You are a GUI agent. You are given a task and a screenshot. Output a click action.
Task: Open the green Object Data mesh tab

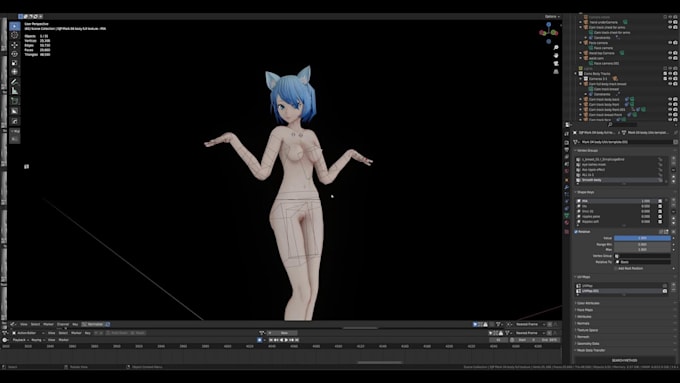click(567, 215)
